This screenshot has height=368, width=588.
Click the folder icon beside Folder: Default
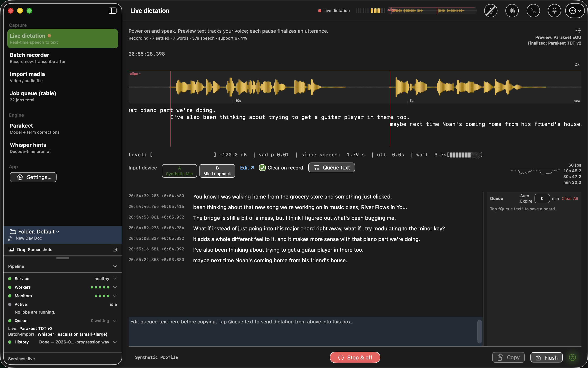click(x=13, y=231)
